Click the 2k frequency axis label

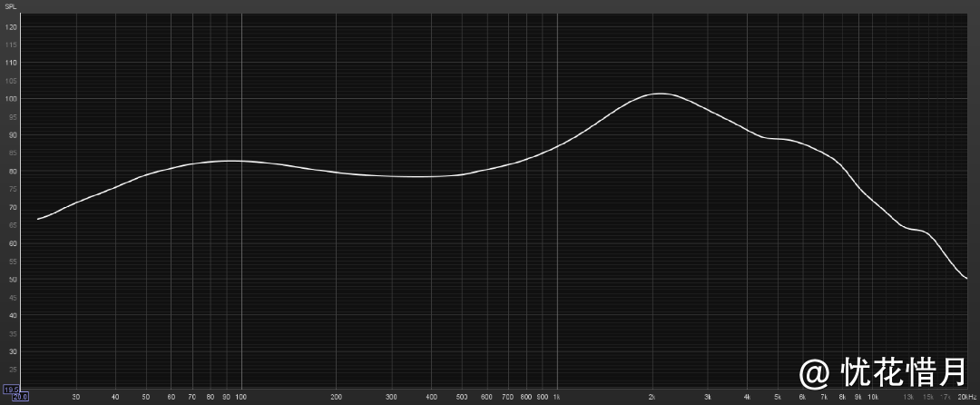pyautogui.click(x=652, y=397)
